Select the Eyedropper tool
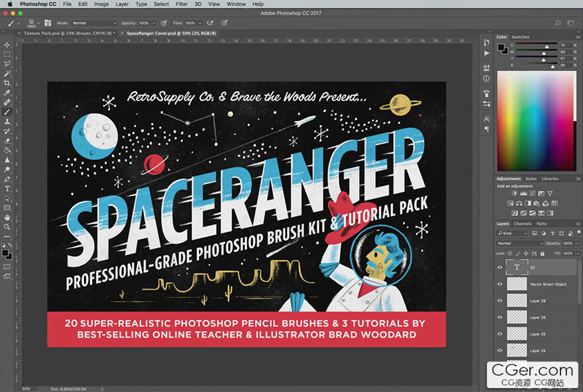The image size is (583, 392). tap(7, 93)
